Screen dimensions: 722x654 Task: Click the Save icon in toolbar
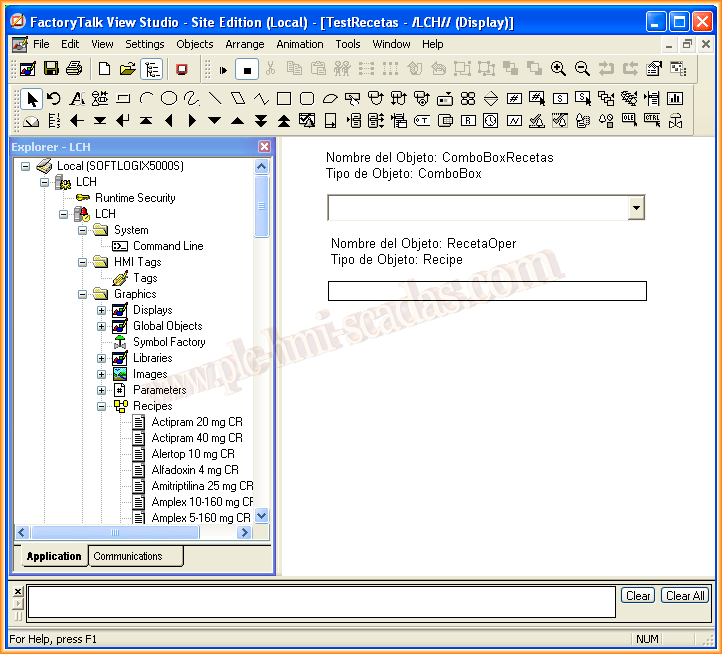click(51, 69)
